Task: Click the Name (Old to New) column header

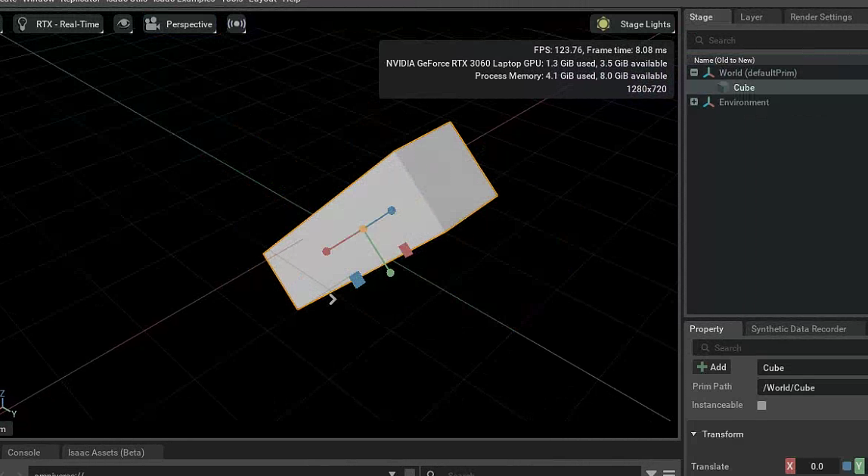Action: coord(724,60)
